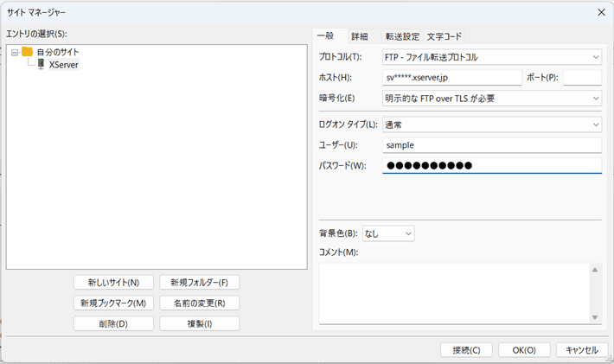Click the ホスト input field

[x=452, y=78]
